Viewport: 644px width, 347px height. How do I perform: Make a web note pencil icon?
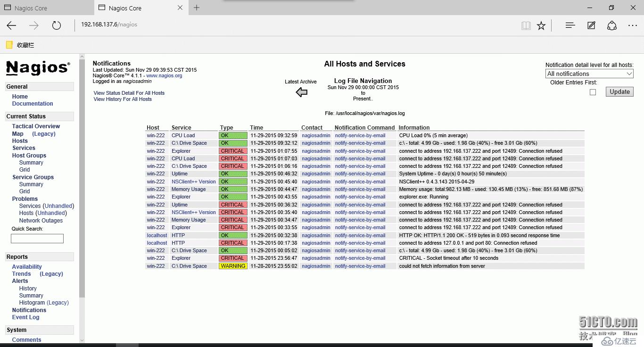[591, 25]
